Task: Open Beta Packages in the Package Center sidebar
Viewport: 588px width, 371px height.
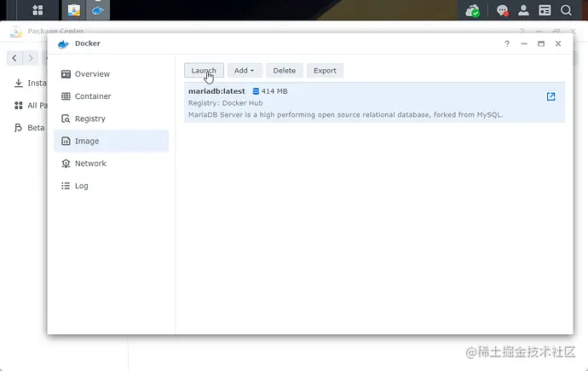Action: pos(29,128)
